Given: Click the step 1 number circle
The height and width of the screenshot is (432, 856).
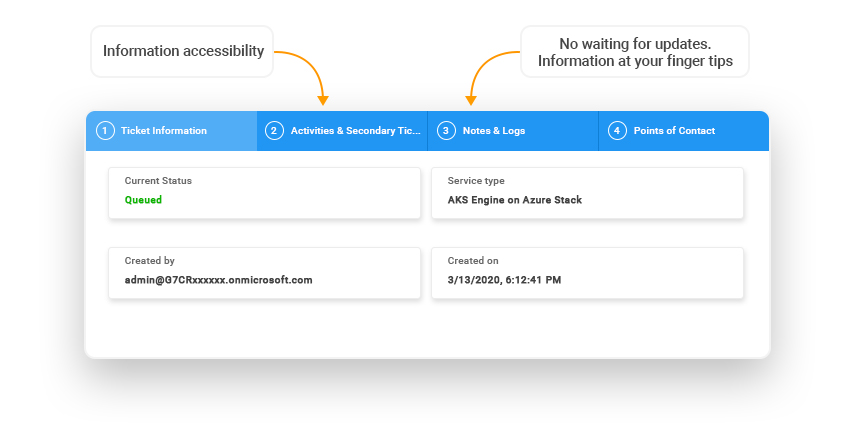Looking at the screenshot, I should point(105,131).
